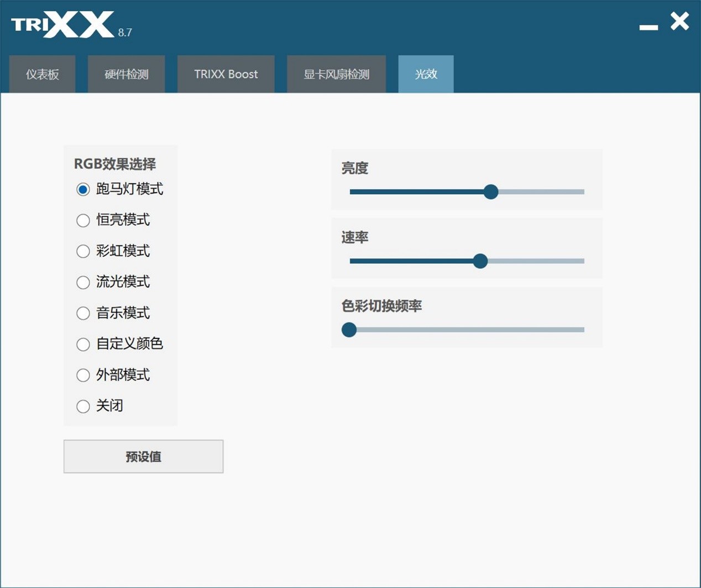Click the 色彩切换频率 slider handle

click(349, 330)
